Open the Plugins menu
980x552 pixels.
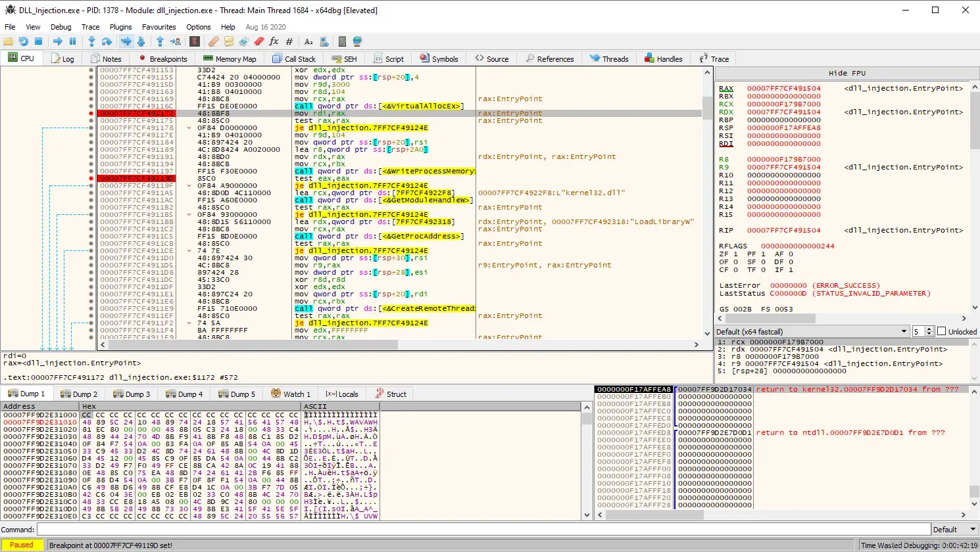120,27
